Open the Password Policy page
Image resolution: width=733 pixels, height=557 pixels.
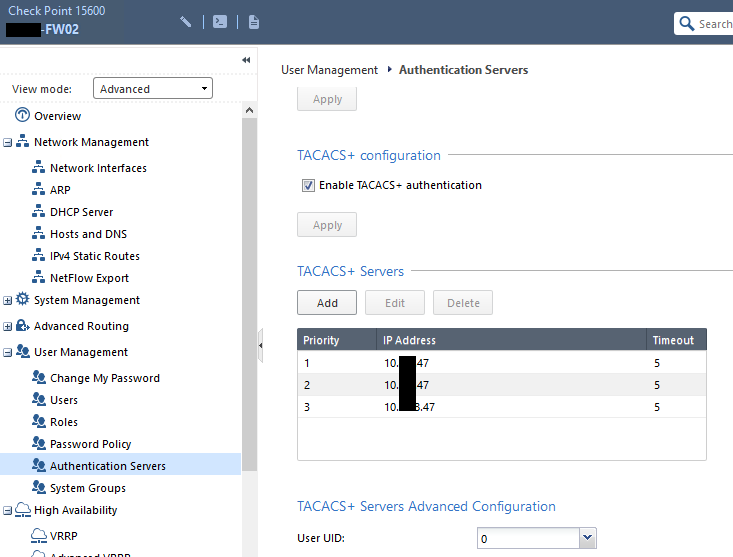pyautogui.click(x=90, y=444)
